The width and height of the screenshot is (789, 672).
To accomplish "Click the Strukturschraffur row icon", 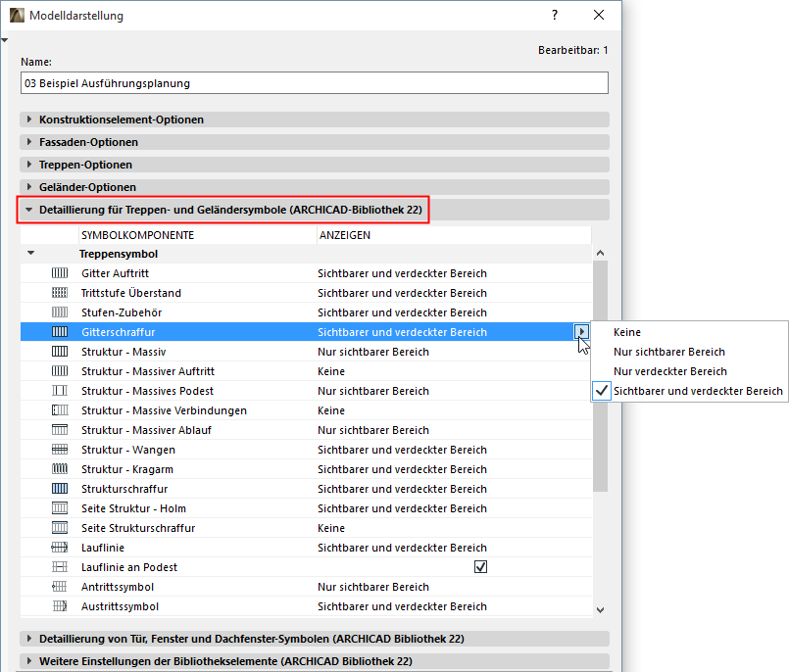I will point(60,489).
